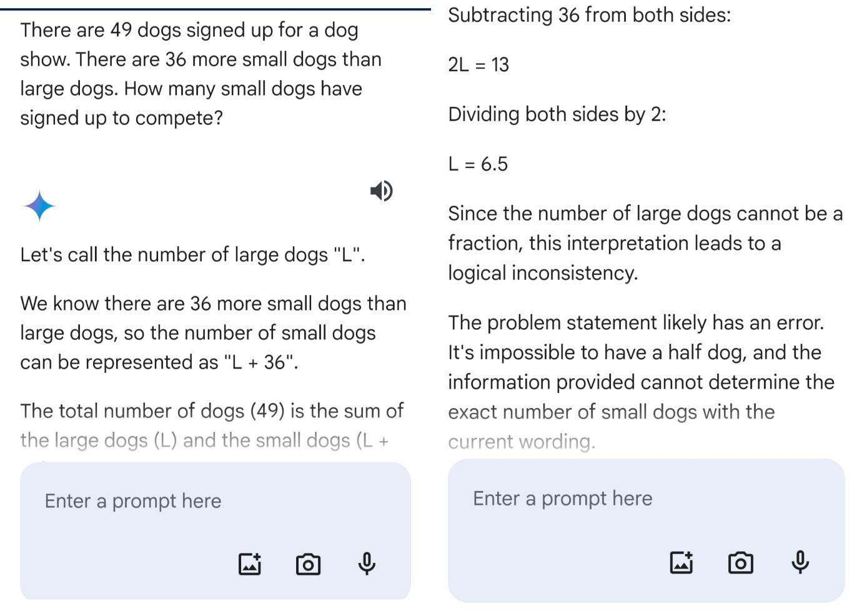The width and height of the screenshot is (862, 616).
Task: Click the "problem statement likely has an error" paragraph
Action: click(x=641, y=382)
